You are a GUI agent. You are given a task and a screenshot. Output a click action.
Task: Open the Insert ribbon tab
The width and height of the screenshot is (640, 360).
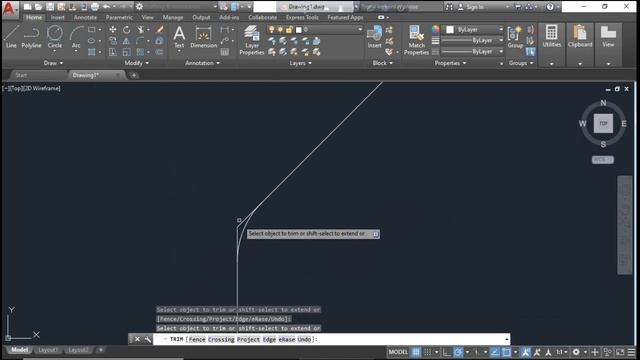pos(58,17)
